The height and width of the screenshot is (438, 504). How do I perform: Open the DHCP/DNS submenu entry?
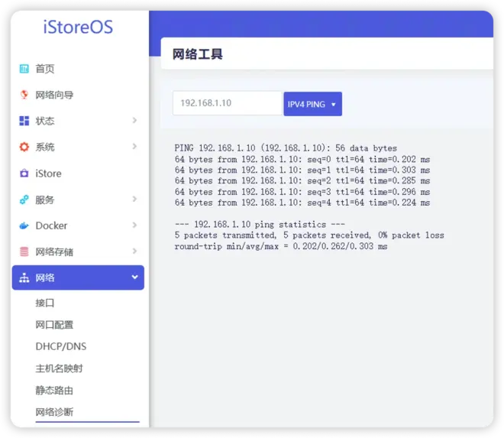tap(61, 346)
